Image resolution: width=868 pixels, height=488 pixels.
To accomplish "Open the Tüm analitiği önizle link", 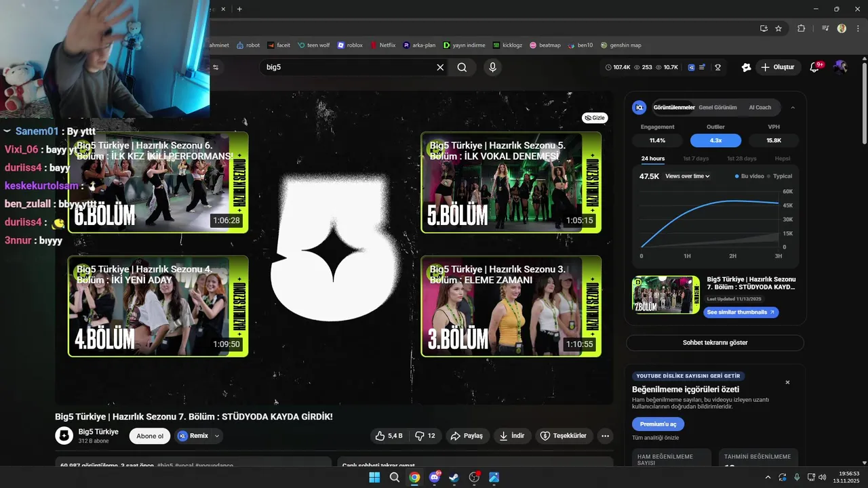I will 655,438.
